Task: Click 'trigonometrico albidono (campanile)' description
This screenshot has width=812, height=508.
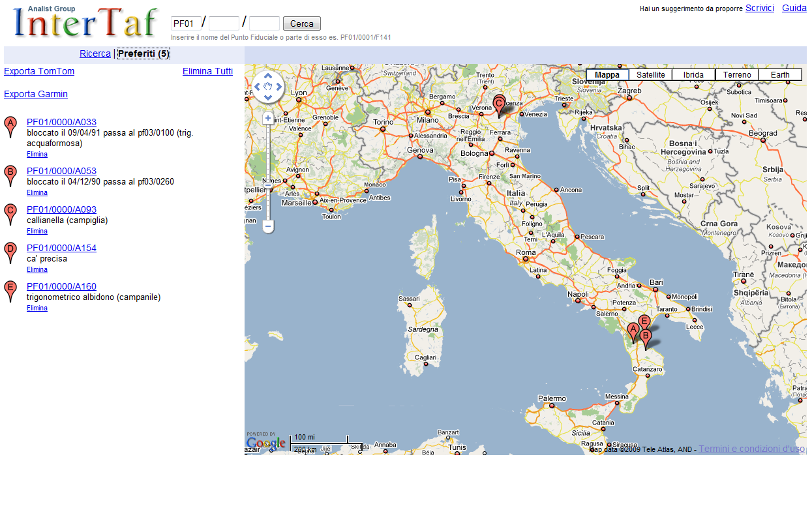Action: click(94, 297)
